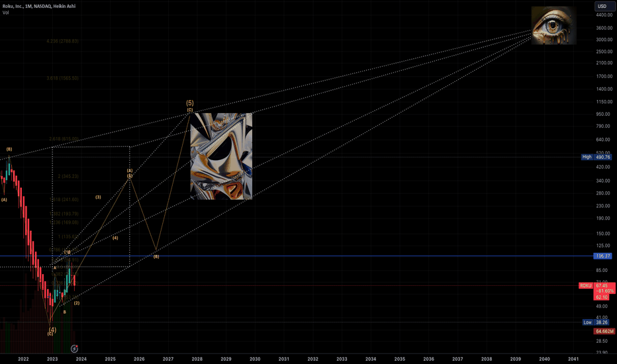Click the 64.662M volume label
617x364 pixels.
click(x=604, y=332)
